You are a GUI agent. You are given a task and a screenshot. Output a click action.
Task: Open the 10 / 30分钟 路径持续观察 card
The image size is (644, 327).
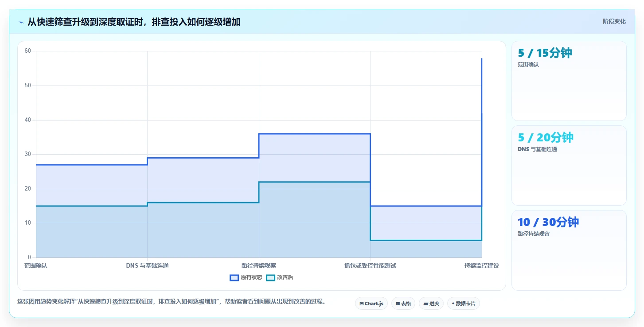pyautogui.click(x=569, y=250)
